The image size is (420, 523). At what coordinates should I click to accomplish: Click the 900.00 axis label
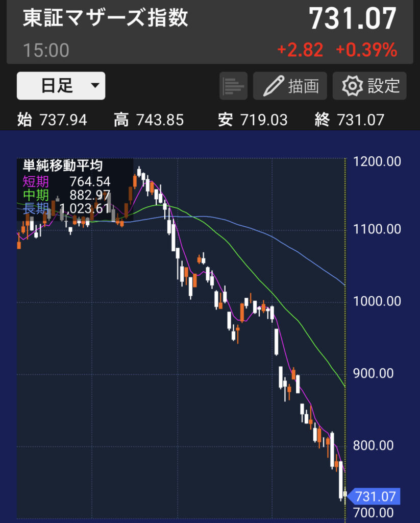coord(374,373)
